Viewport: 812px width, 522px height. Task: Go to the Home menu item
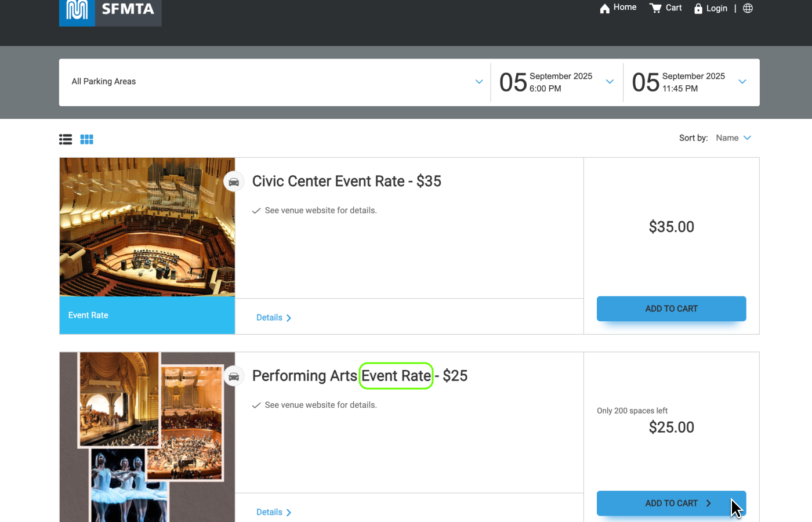pyautogui.click(x=625, y=8)
